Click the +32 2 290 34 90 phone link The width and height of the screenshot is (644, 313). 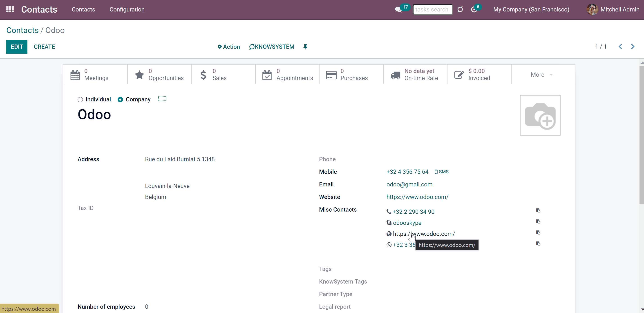414,212
